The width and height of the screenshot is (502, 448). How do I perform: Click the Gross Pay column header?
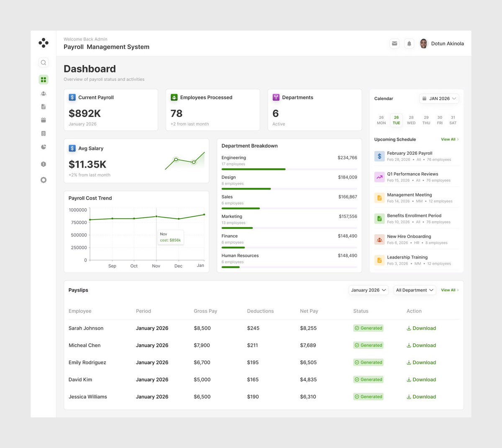[x=205, y=311]
